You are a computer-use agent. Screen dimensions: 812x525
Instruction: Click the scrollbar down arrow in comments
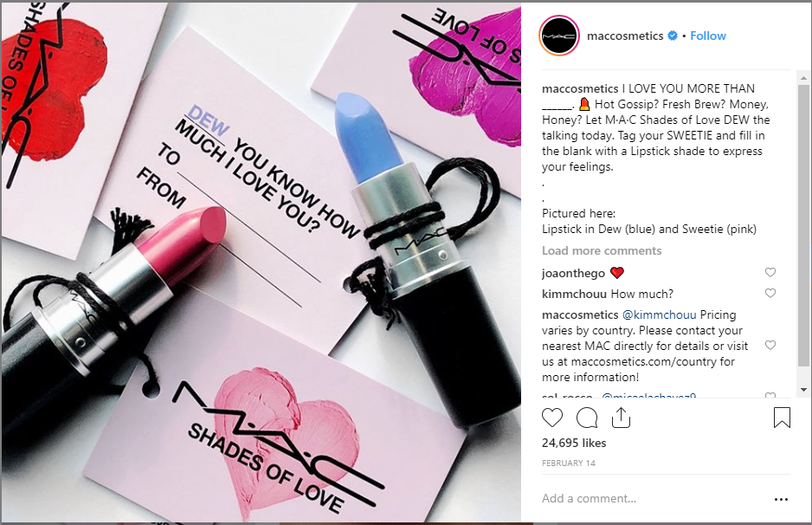tap(803, 390)
